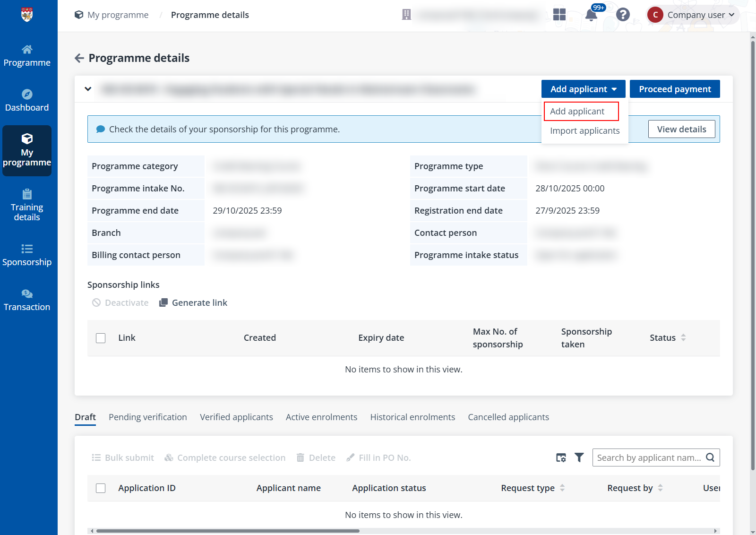Viewport: 756px width, 535px height.
Task: Select Training details in the sidebar
Action: [27, 206]
